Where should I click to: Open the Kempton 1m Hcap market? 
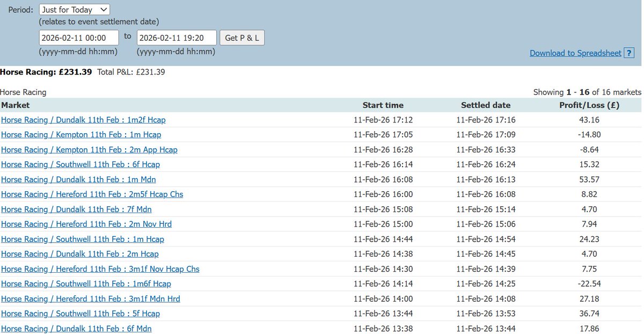click(80, 134)
